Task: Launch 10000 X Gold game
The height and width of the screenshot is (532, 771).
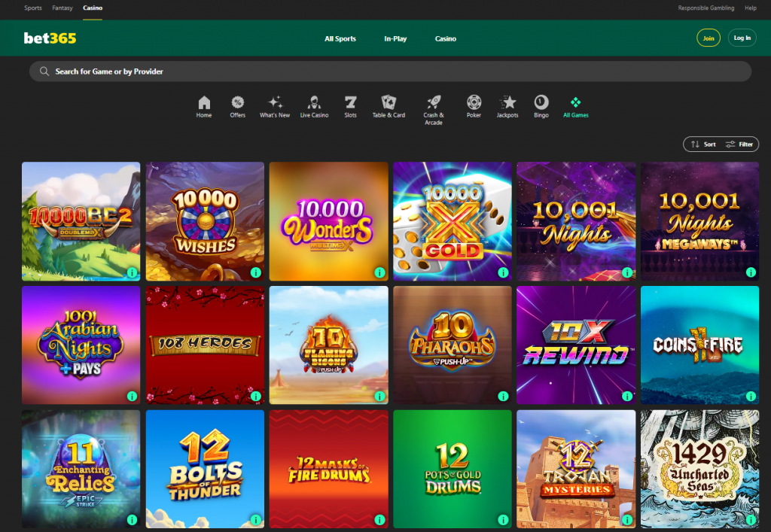Action: [453, 221]
